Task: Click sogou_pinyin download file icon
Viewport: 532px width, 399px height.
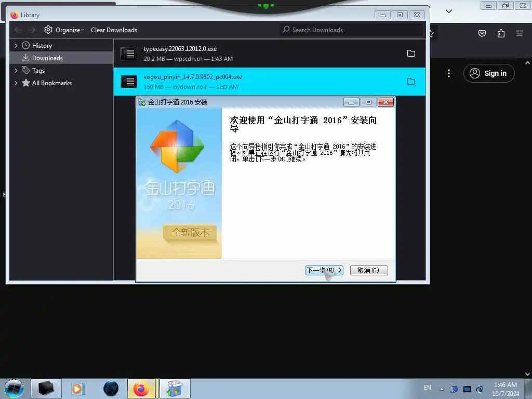Action: coord(129,82)
